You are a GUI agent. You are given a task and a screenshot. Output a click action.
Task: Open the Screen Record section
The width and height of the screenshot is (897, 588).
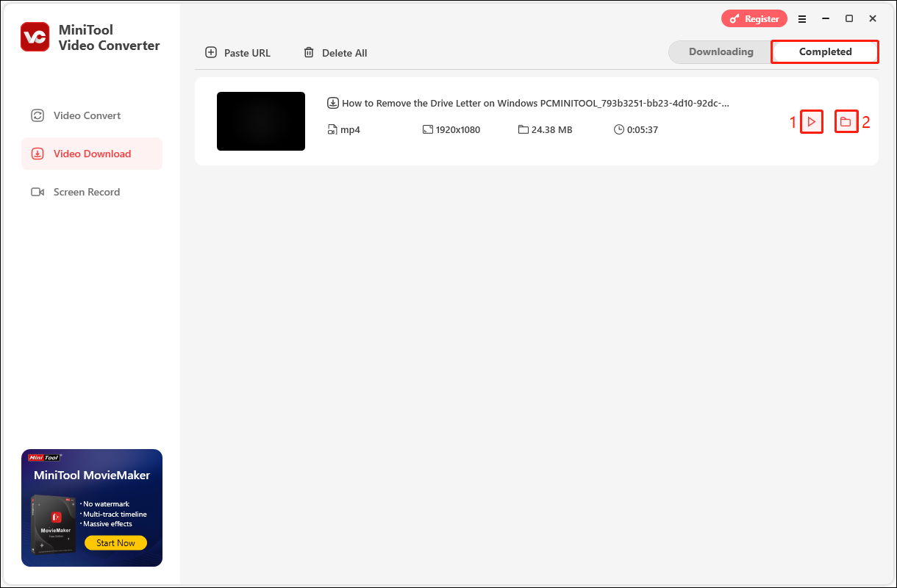(92, 192)
